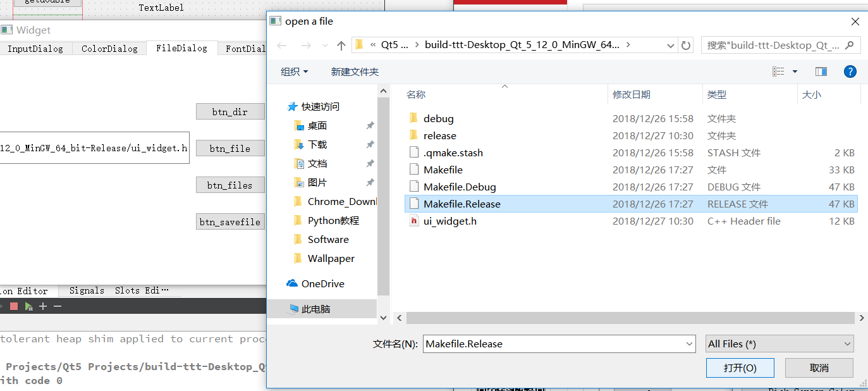Open Help via the blue question mark icon
The image size is (868, 391).
point(850,71)
